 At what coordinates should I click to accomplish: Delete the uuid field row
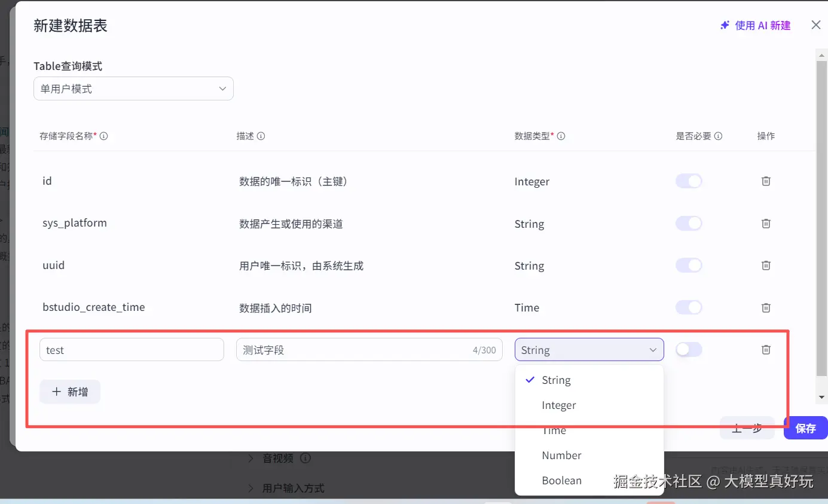coord(766,265)
